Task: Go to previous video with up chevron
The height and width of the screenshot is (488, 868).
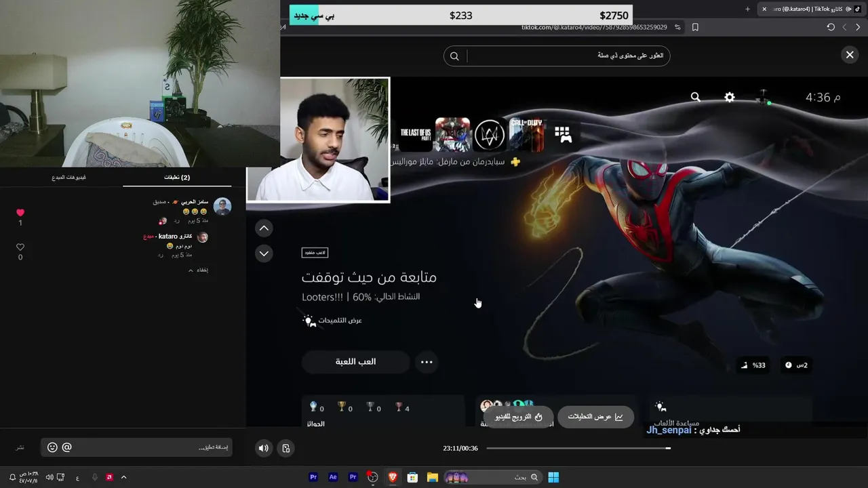Action: (264, 228)
